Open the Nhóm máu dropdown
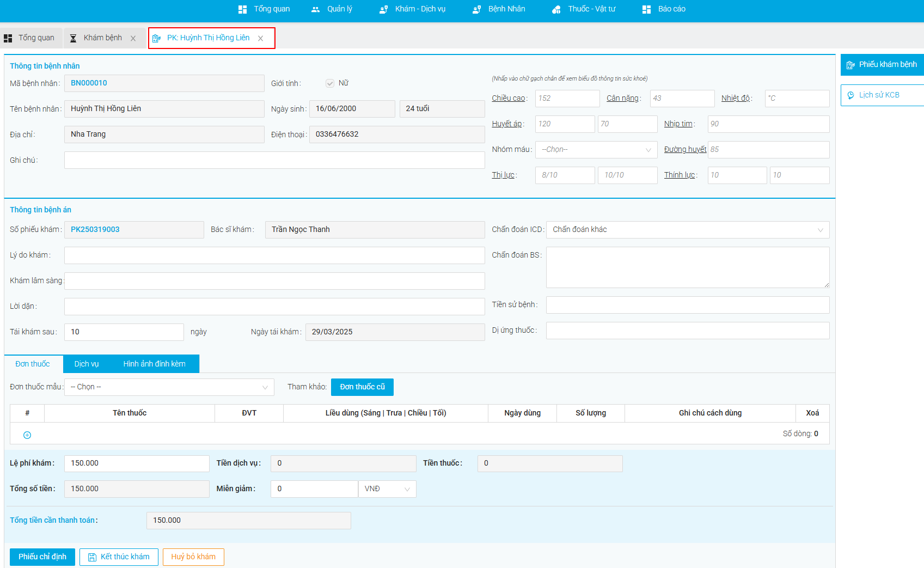 (596, 150)
